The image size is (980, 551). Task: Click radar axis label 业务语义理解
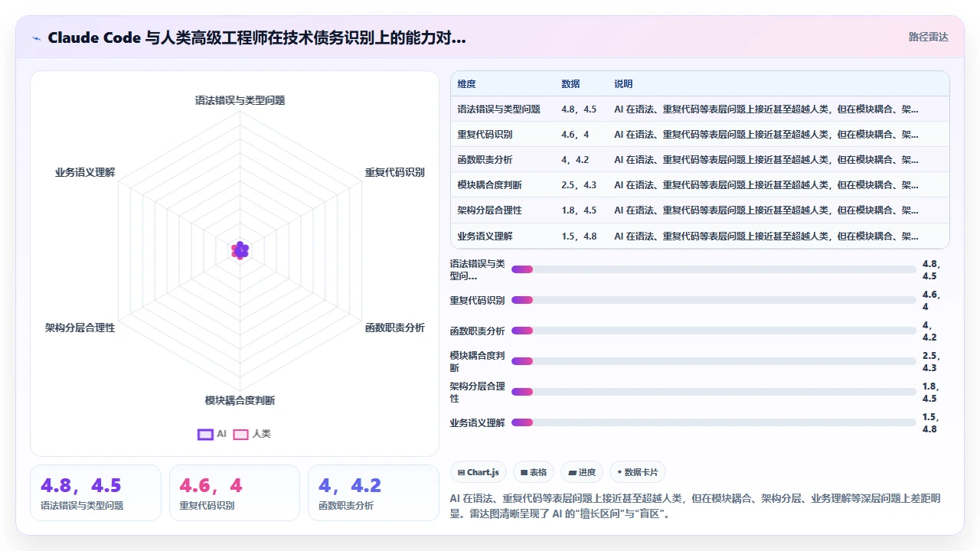click(85, 172)
